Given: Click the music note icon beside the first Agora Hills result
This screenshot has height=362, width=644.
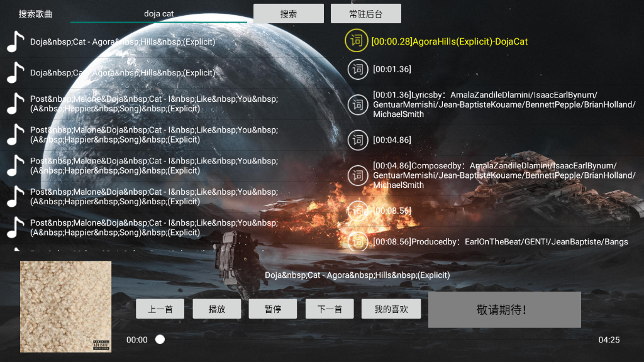Looking at the screenshot, I should (14, 41).
